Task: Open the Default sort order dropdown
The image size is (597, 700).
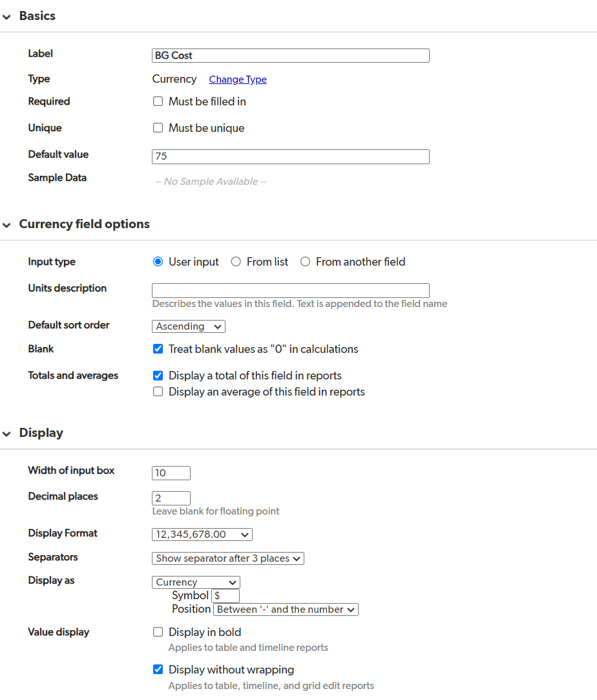Action: pyautogui.click(x=189, y=326)
